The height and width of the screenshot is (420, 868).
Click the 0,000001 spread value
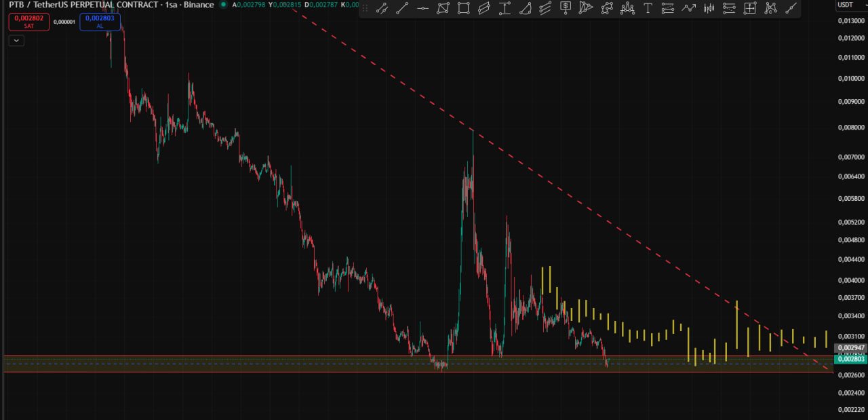pos(64,22)
